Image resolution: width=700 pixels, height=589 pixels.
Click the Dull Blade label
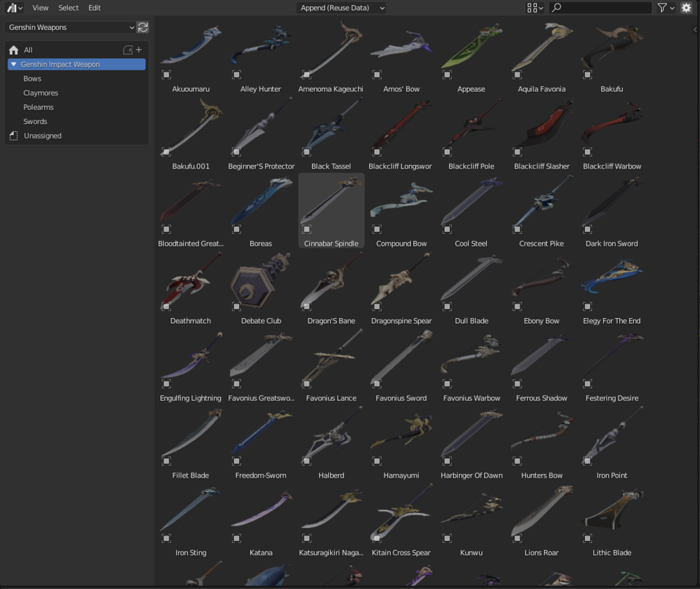click(x=472, y=321)
